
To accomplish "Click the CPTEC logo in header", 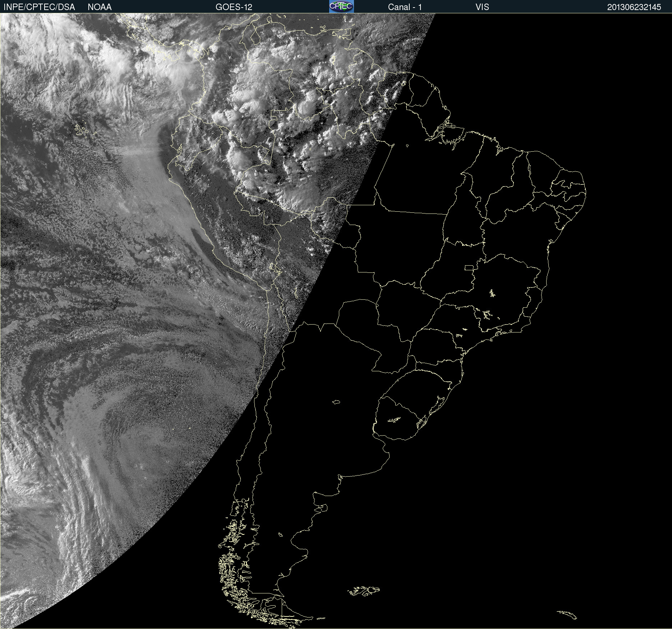I will click(341, 6).
